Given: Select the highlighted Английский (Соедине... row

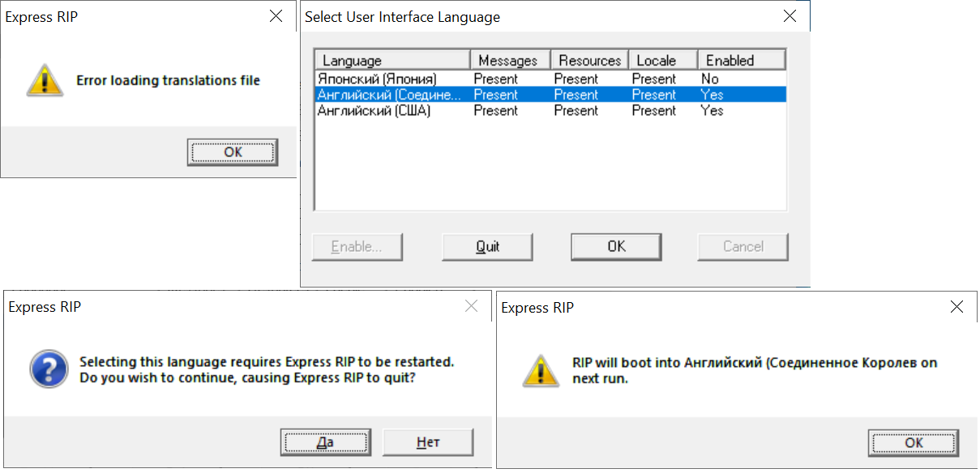Looking at the screenshot, I should 550,95.
